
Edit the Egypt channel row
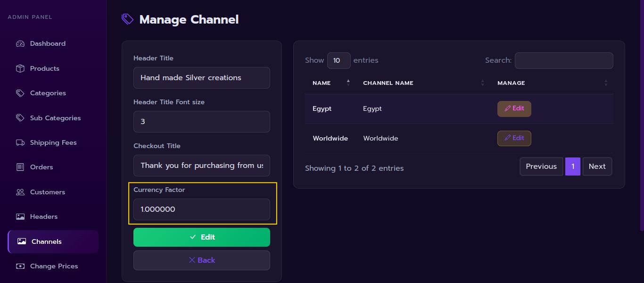click(x=514, y=108)
